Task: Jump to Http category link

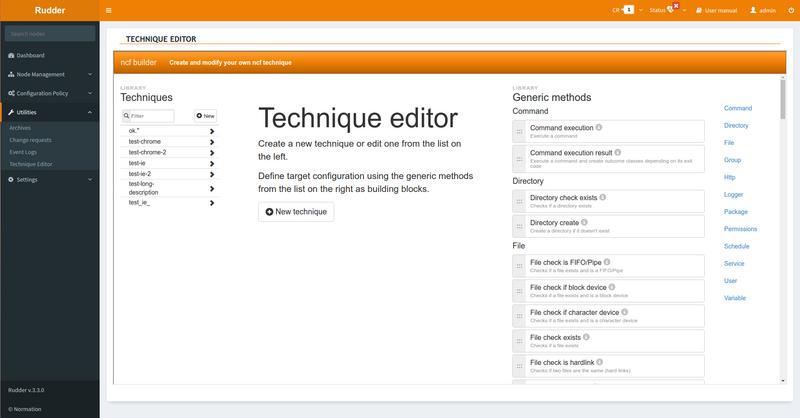Action: click(x=730, y=178)
